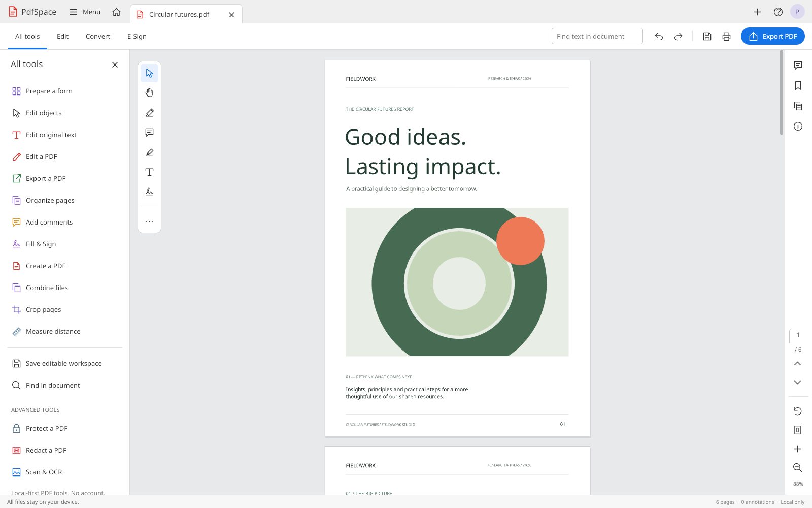The image size is (812, 508).
Task: Open the Redact a PDF tool
Action: pos(65,451)
